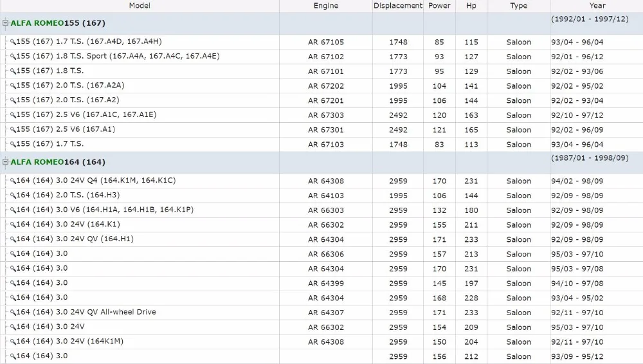Screen dimensions: 643x364
Task: Click magnifier icon for 164 3.0 24V QV All-wheel Drive
Action: tap(13, 313)
